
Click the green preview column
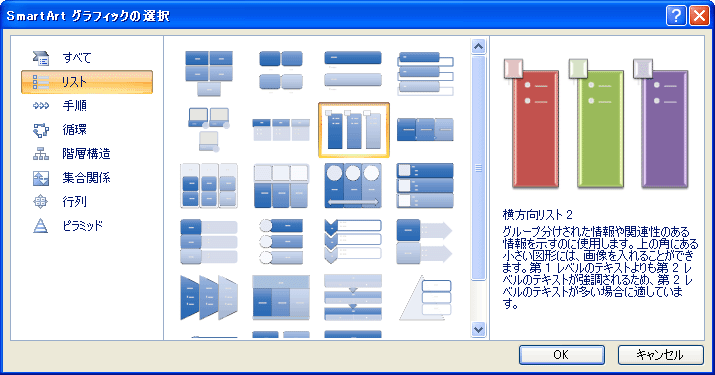(601, 129)
